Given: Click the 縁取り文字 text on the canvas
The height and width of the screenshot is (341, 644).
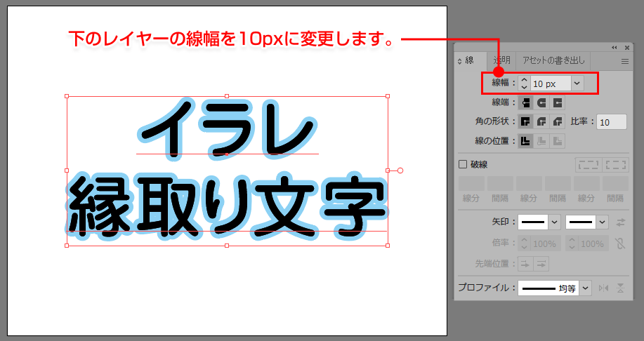Looking at the screenshot, I should click(227, 206).
